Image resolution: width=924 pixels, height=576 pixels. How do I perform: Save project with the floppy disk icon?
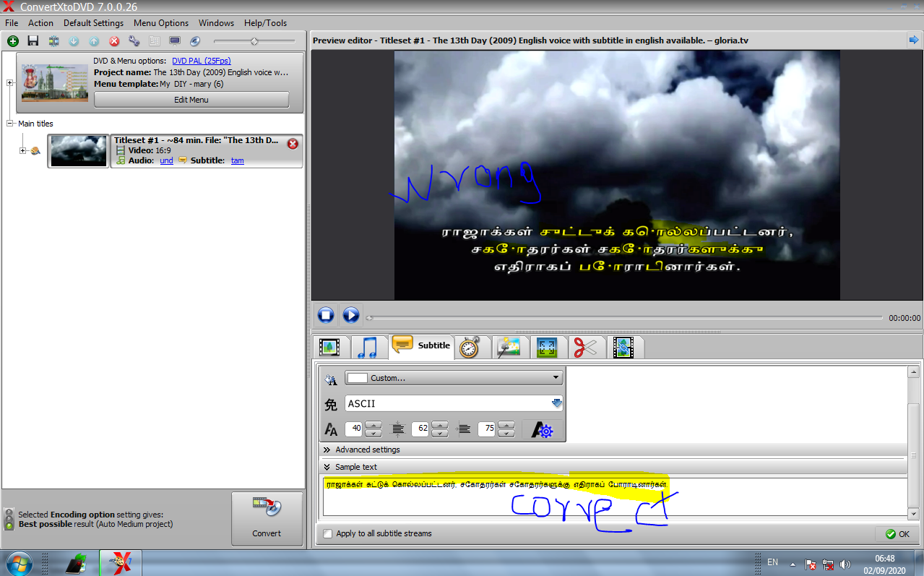tap(33, 41)
